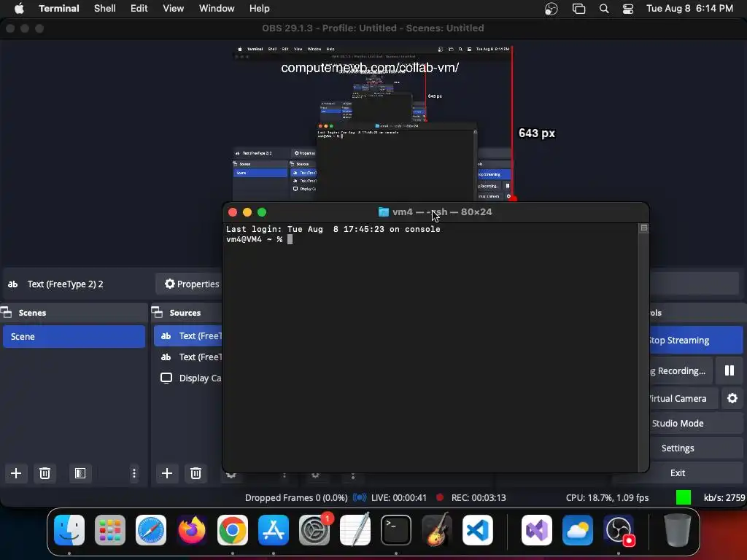Open the Shell menu

tap(105, 8)
